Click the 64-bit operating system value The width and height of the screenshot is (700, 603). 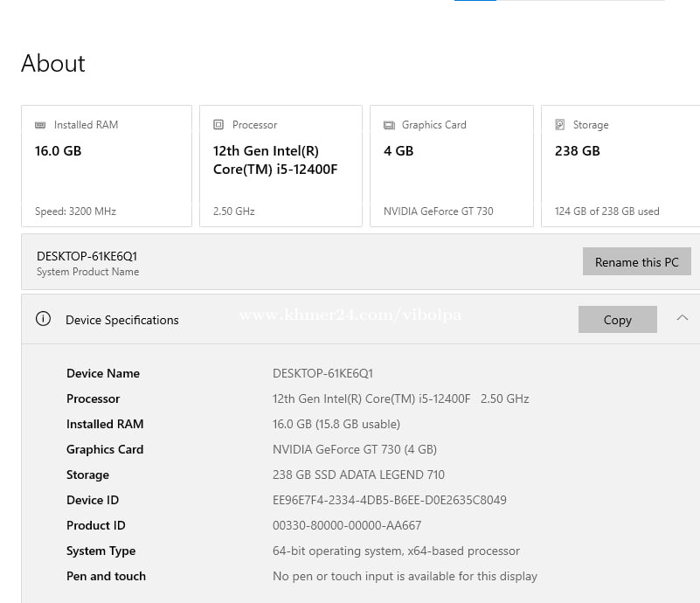pos(396,551)
